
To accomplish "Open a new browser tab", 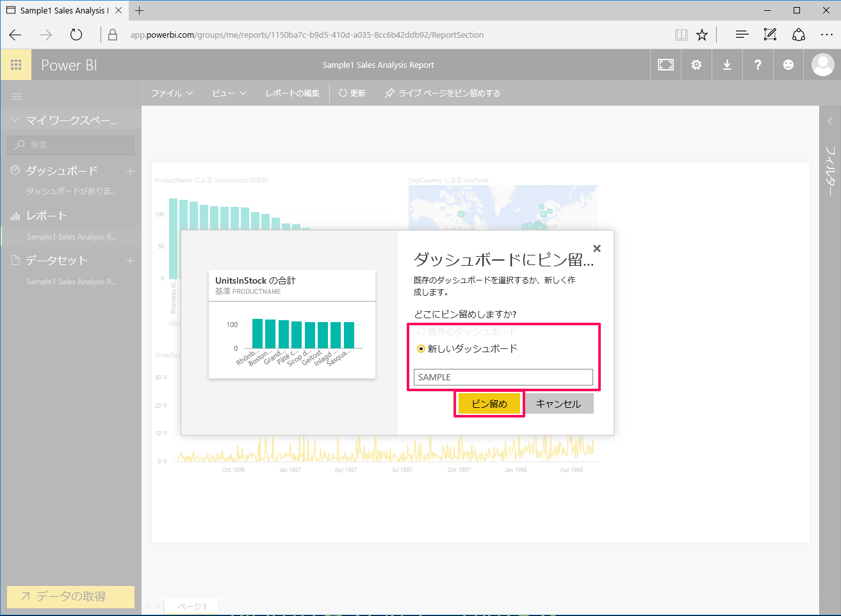I will click(x=139, y=10).
